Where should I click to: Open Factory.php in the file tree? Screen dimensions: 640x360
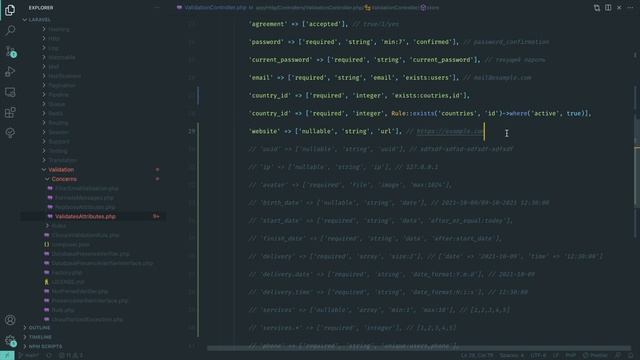pos(67,273)
